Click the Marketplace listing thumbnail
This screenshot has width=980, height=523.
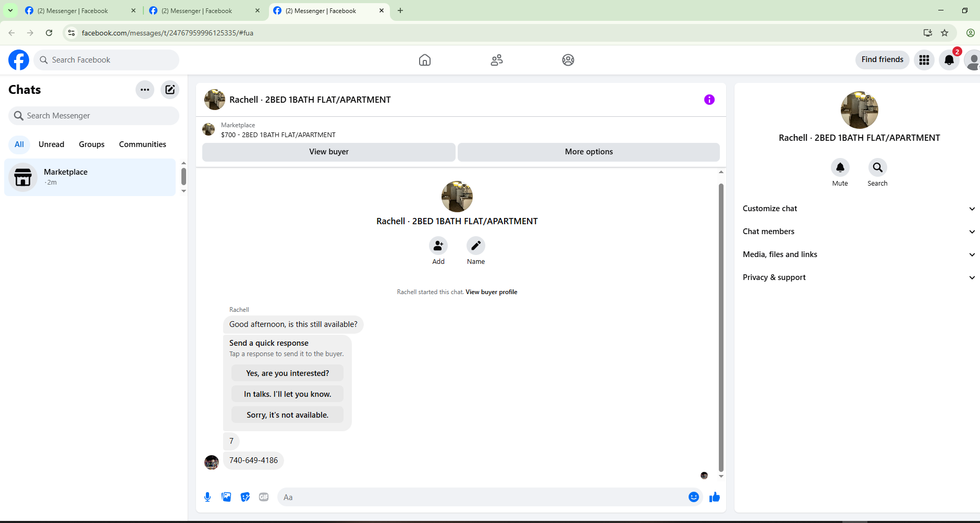pyautogui.click(x=209, y=129)
